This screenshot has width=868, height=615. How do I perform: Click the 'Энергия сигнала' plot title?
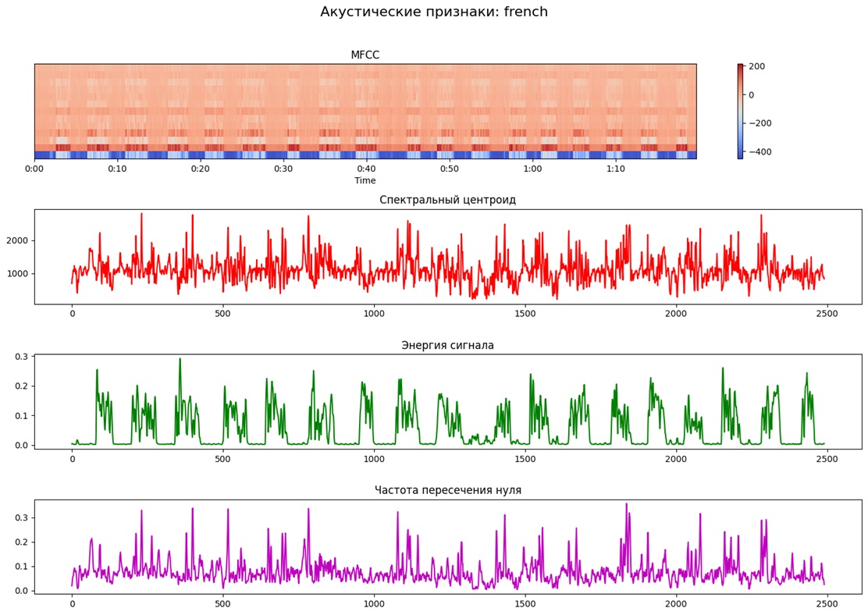(447, 345)
